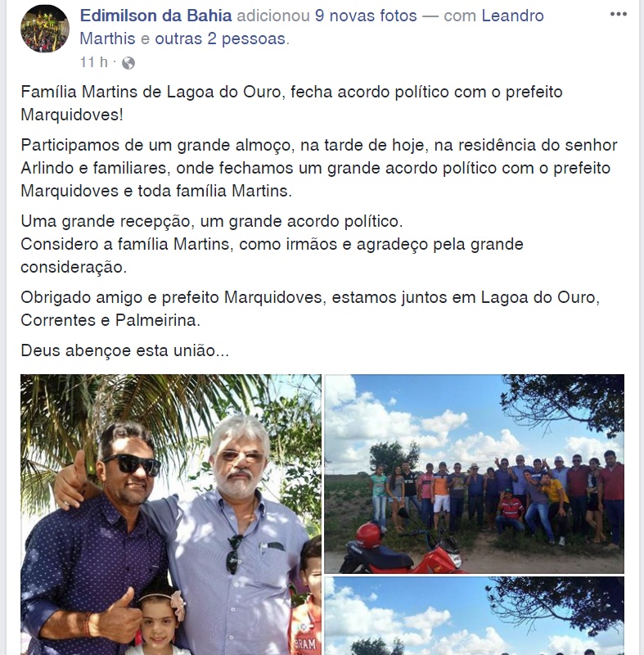This screenshot has width=644, height=655.
Task: Open the 11 h post timestamp
Action: (94, 62)
